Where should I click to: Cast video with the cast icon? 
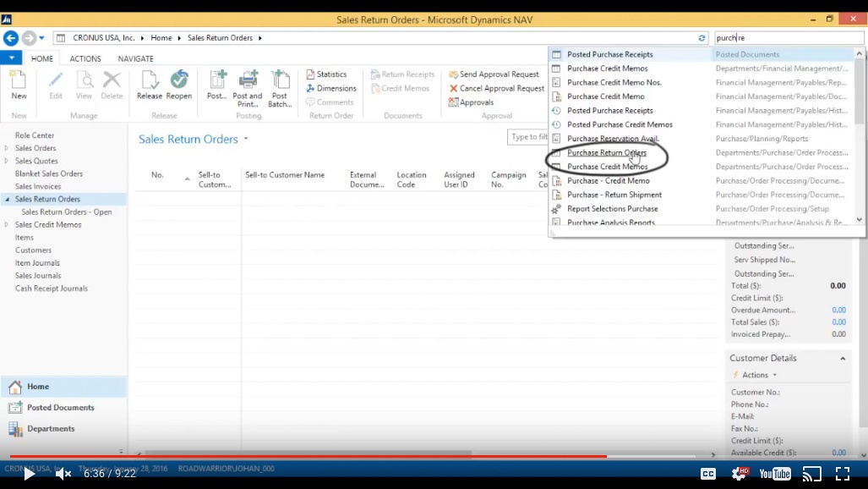point(812,474)
